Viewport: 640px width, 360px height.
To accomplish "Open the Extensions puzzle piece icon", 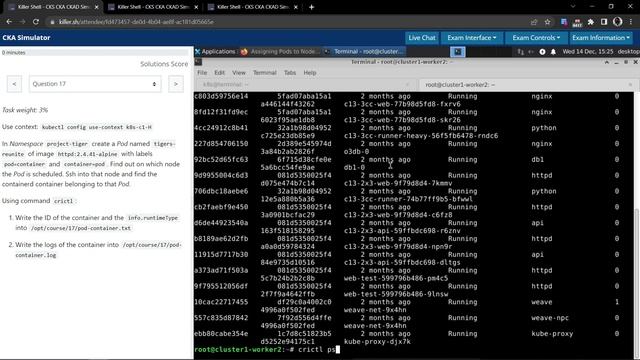I will [x=591, y=22].
